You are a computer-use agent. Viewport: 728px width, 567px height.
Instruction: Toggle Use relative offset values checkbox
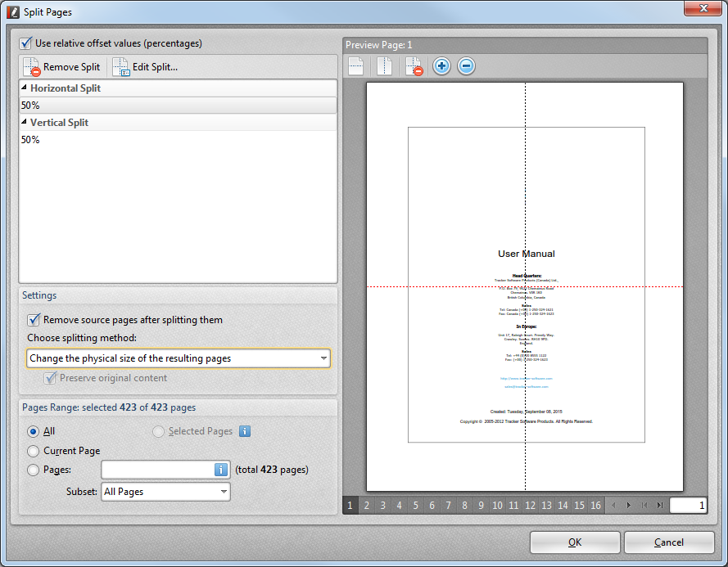pos(27,43)
